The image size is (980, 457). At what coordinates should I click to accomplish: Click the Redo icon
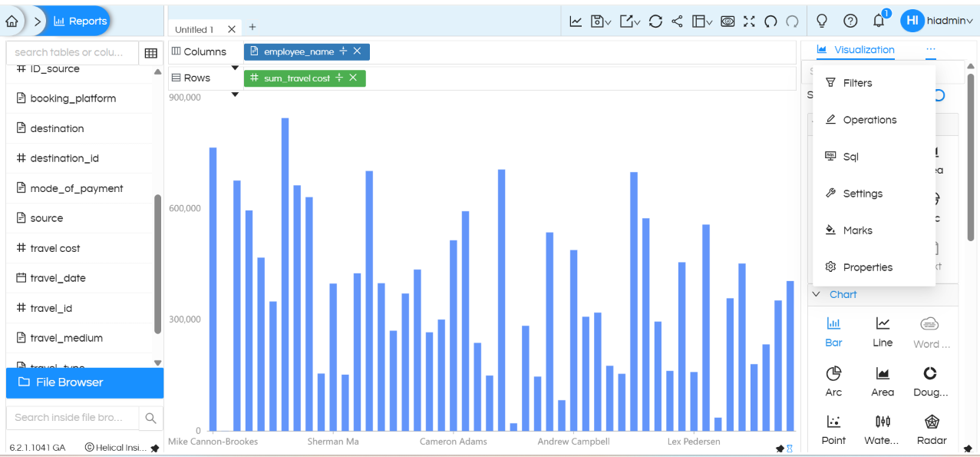(x=792, y=22)
